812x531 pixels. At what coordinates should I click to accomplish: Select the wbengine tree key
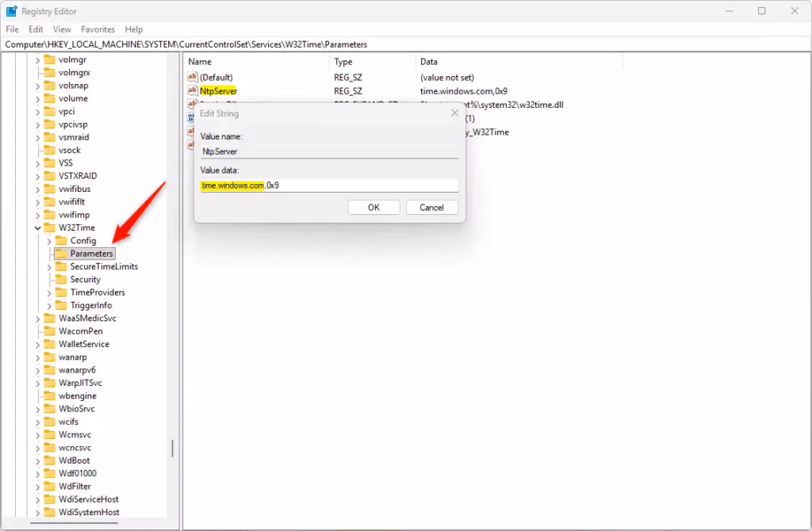[78, 396]
